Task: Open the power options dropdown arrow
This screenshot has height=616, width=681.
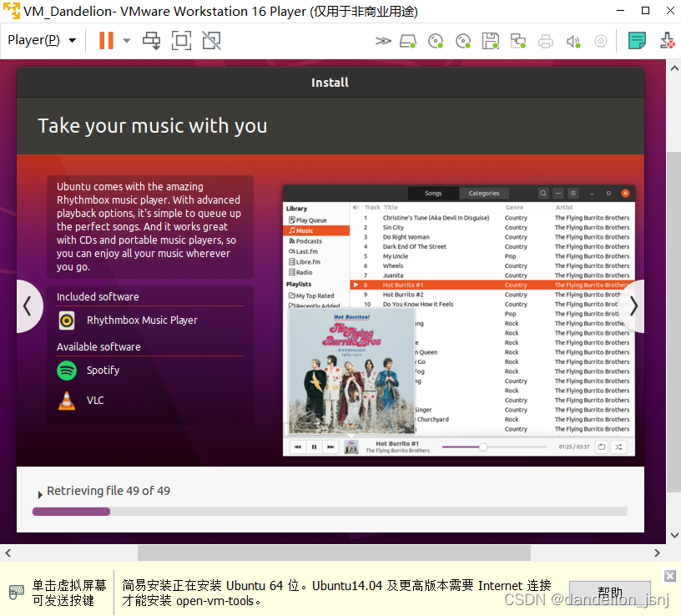Action: (x=126, y=41)
